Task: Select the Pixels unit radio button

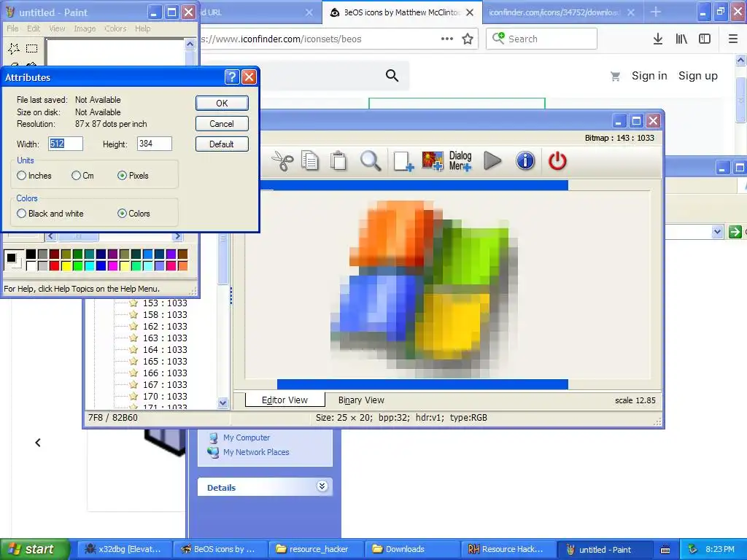Action: click(x=122, y=176)
